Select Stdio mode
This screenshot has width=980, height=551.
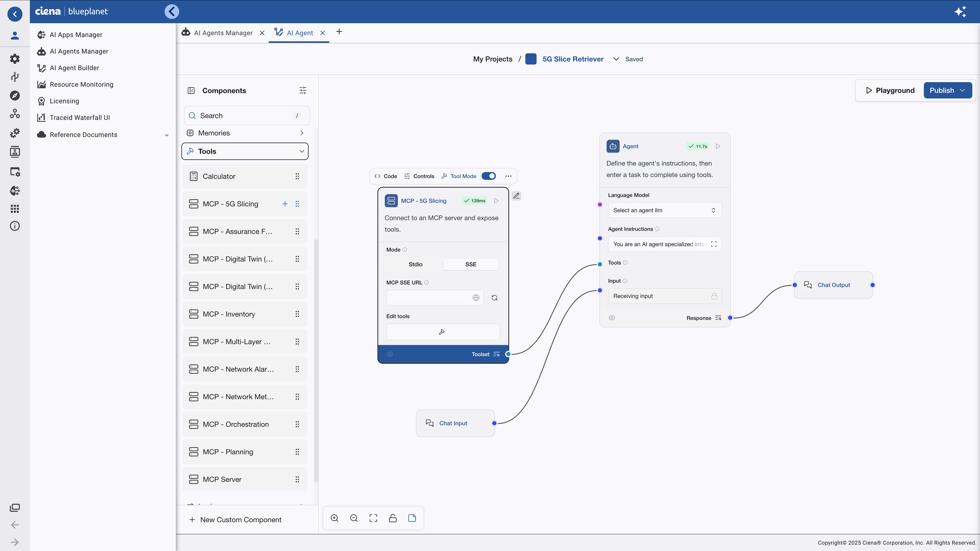point(415,264)
